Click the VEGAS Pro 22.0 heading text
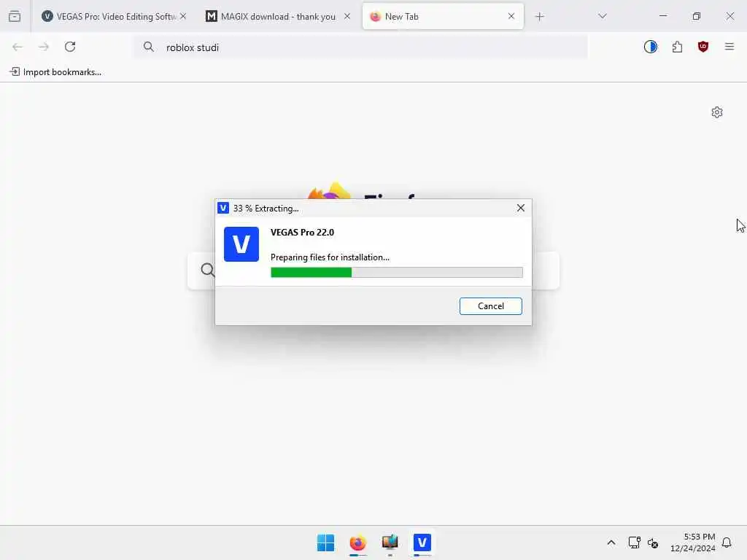Screen dimensions: 747x560 click(x=302, y=233)
